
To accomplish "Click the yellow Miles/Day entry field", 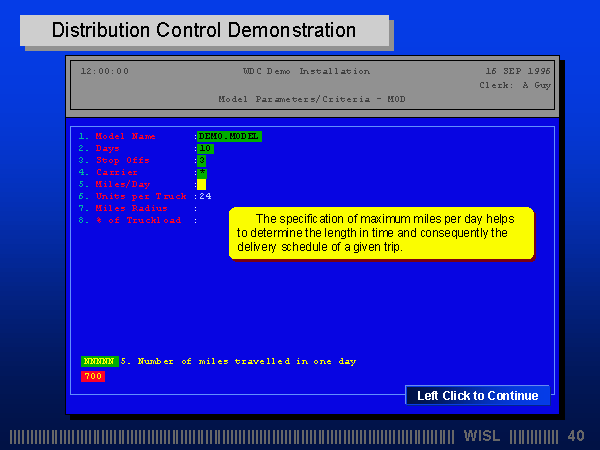I will click(202, 184).
